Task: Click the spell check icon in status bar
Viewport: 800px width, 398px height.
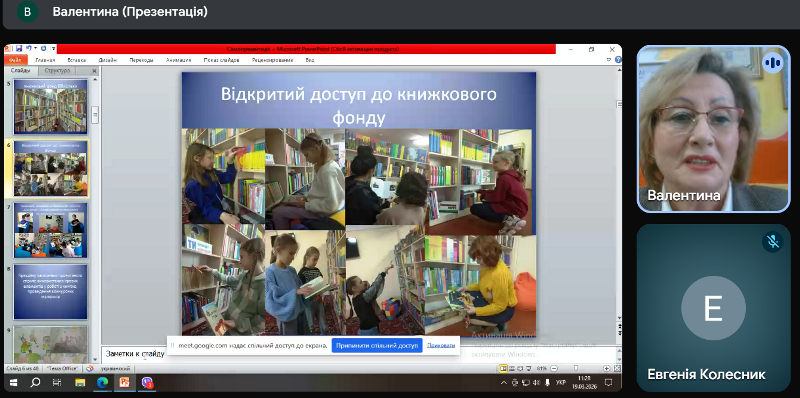Action: pos(90,368)
